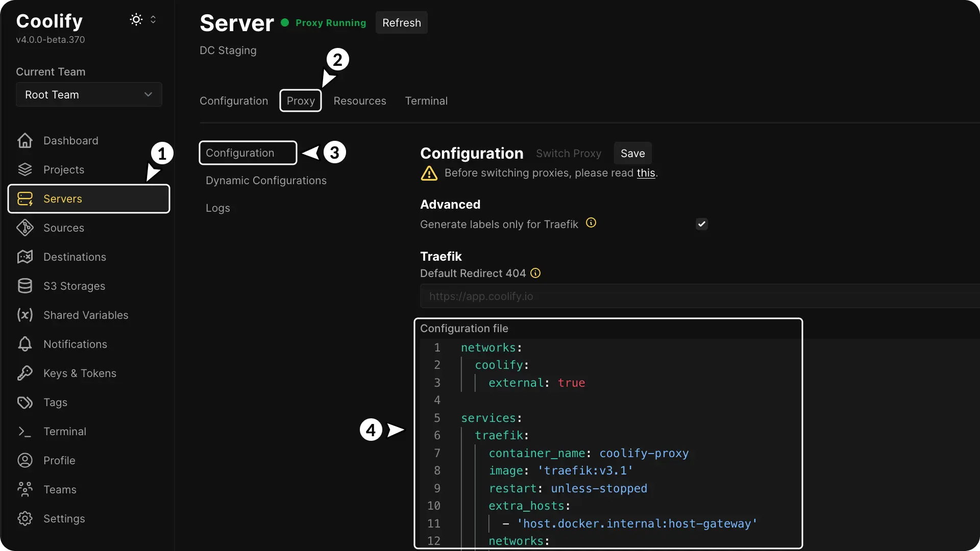980x551 pixels.
Task: Toggle the light/dark theme sun icon
Action: 136,19
